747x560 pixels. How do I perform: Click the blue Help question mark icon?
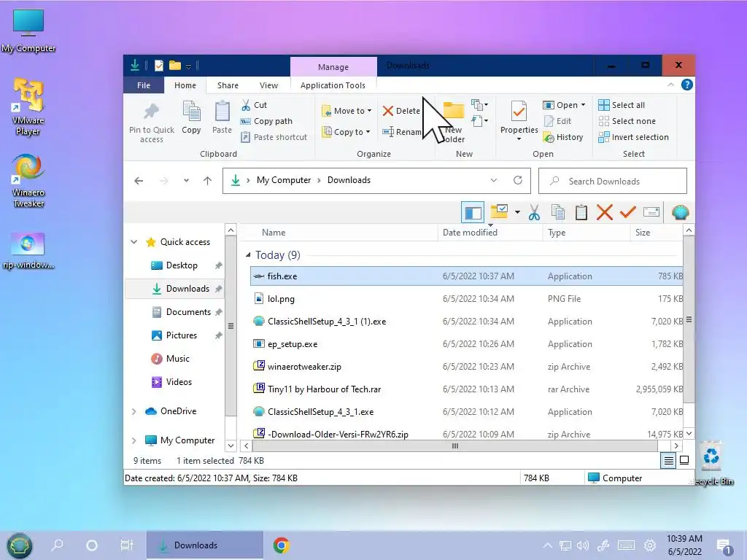(x=687, y=85)
